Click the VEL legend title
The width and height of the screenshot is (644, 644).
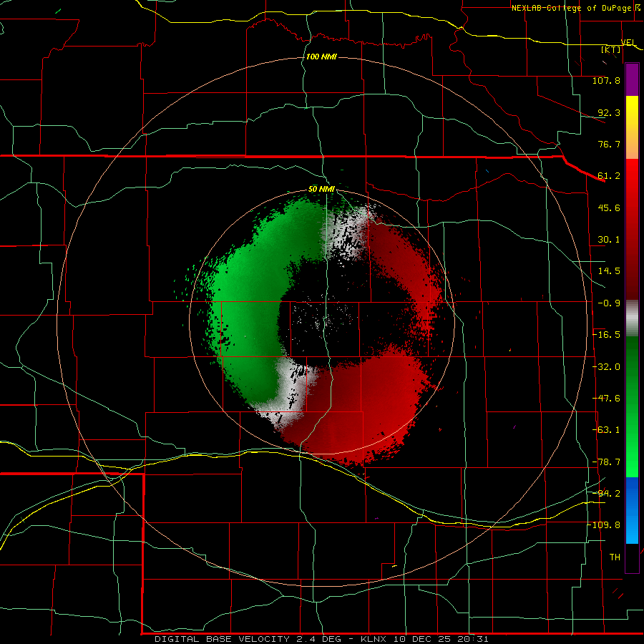coord(628,42)
